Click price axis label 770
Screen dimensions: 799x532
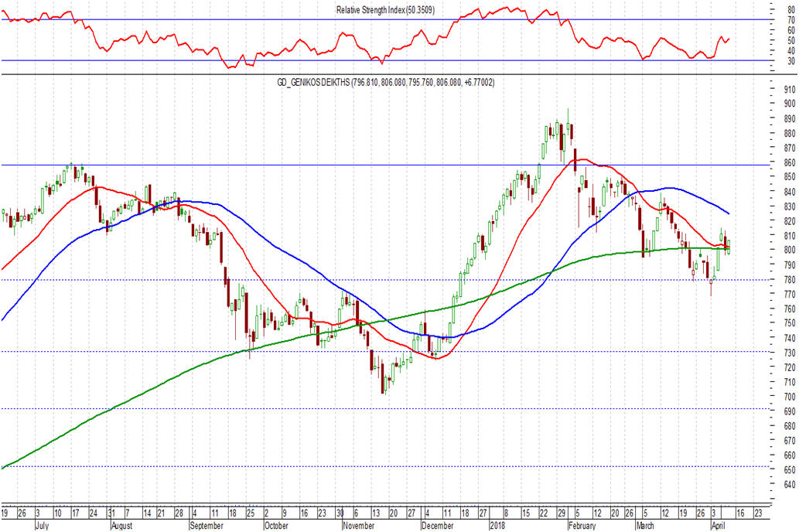[x=789, y=294]
